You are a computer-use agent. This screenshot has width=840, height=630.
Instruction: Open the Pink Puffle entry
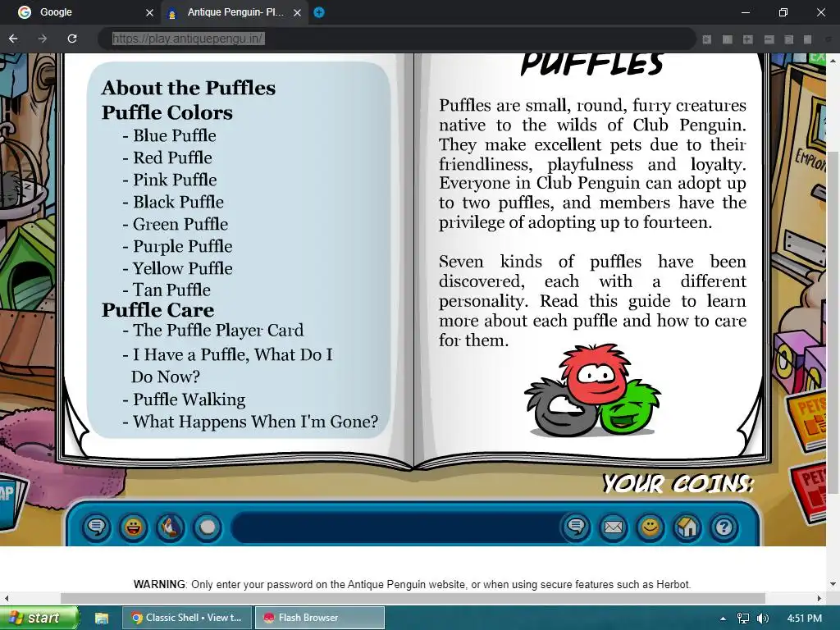(169, 180)
